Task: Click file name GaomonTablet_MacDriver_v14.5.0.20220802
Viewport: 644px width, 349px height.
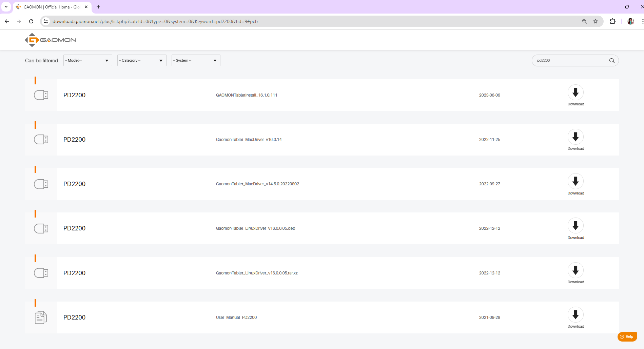Action: point(257,184)
